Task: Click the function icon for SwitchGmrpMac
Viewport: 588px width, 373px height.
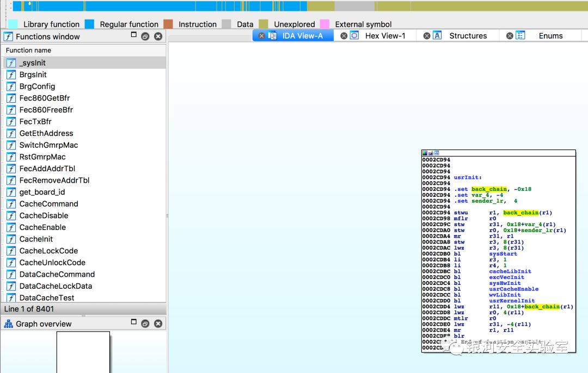Action: tap(11, 145)
